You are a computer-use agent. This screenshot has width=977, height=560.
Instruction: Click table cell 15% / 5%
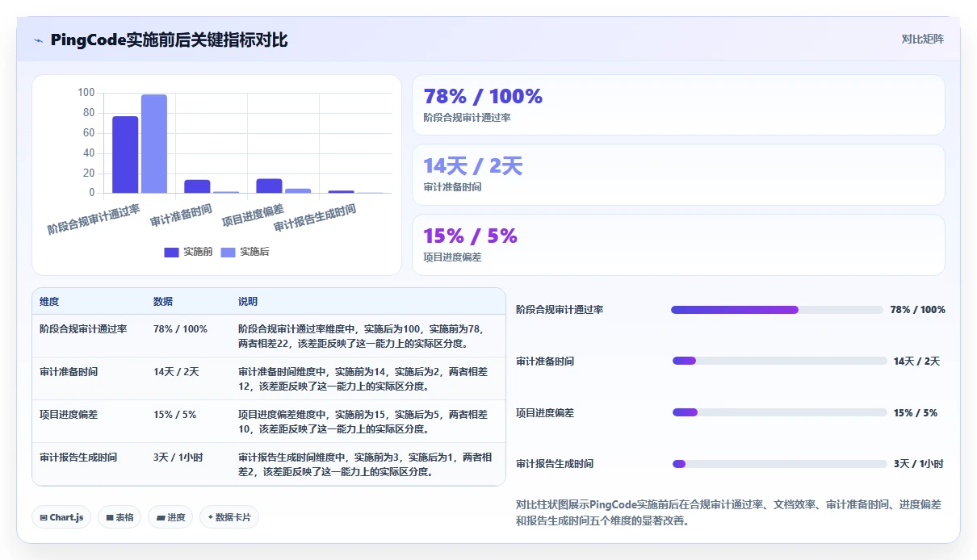[174, 415]
